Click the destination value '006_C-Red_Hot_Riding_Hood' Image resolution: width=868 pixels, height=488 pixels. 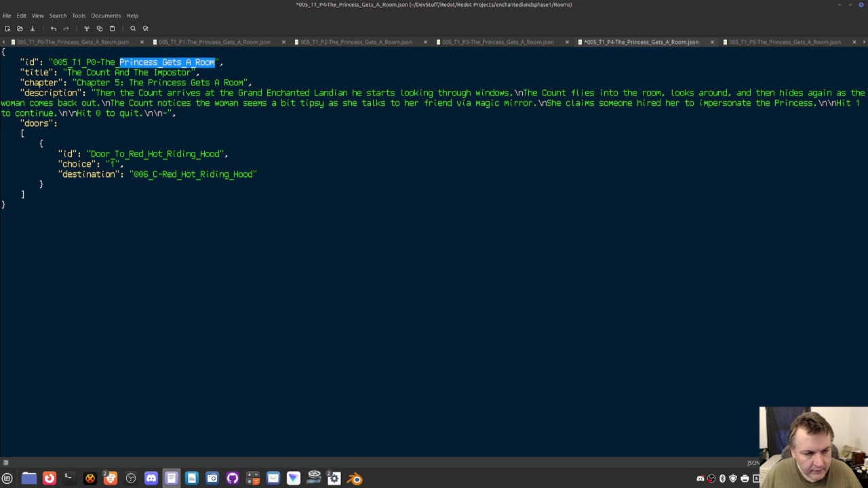193,174
